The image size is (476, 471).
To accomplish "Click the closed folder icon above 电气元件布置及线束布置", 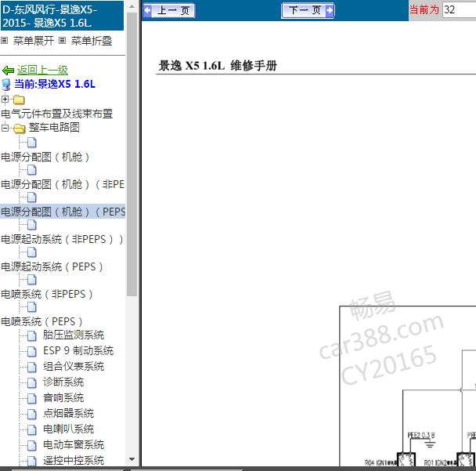I will pyautogui.click(x=19, y=100).
